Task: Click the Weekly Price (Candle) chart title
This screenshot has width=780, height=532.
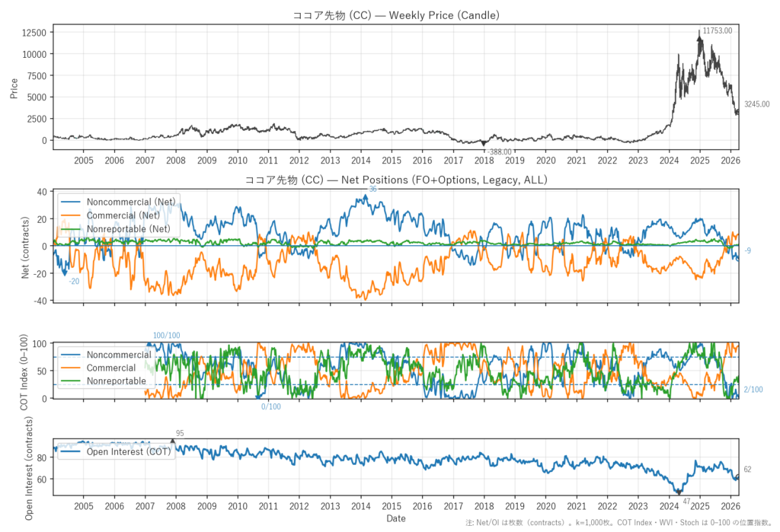Action: [x=396, y=15]
